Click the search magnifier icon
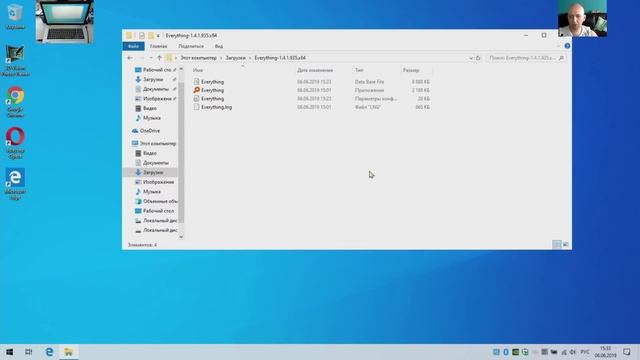Image resolution: width=640 pixels, height=360 pixels. 562,58
